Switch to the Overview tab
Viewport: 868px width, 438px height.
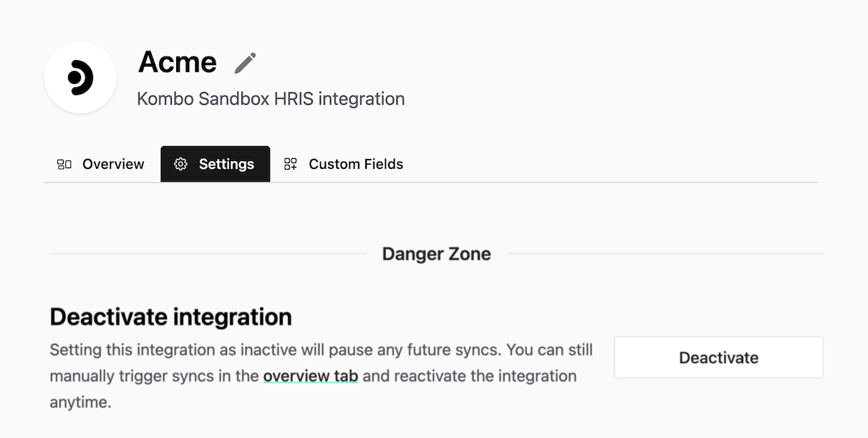click(100, 164)
